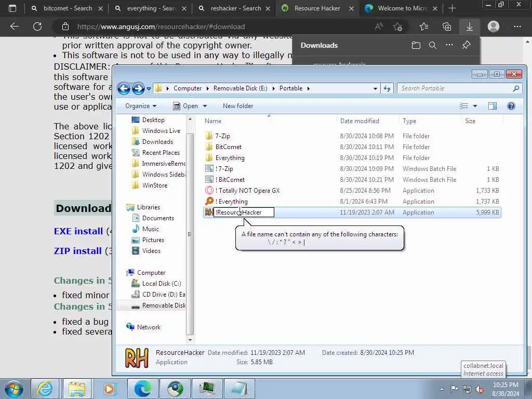
Task: Select the BitComet folder
Action: (352, 147)
